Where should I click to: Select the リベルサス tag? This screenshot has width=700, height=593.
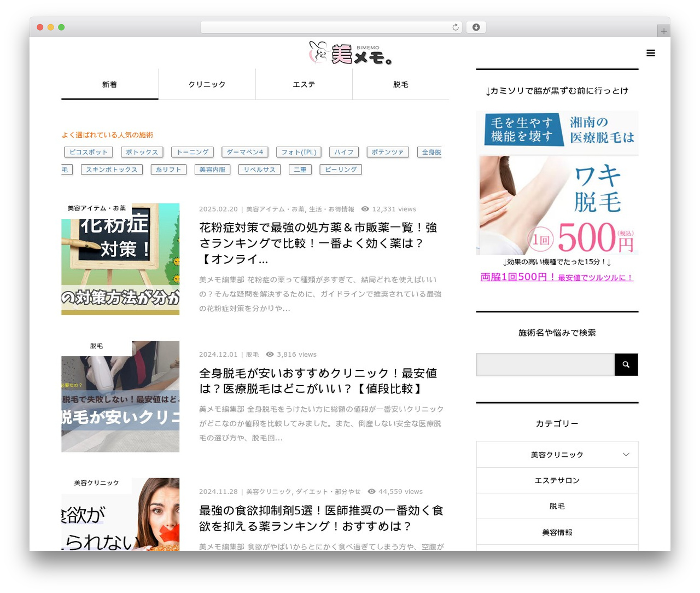point(260,170)
